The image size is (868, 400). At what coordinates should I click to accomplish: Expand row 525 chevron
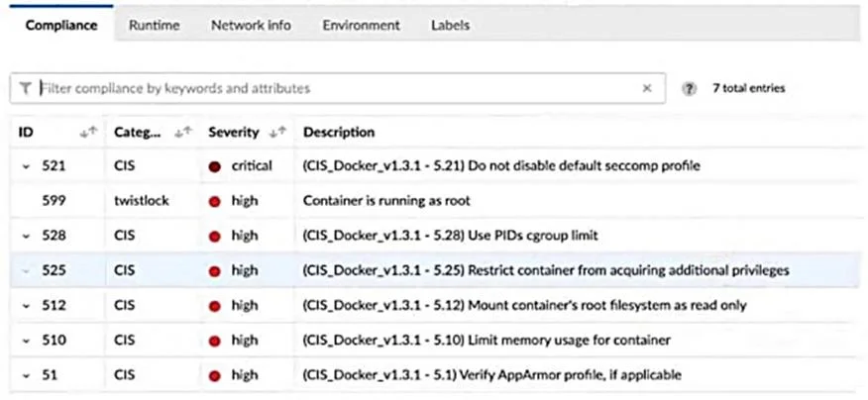tap(26, 271)
